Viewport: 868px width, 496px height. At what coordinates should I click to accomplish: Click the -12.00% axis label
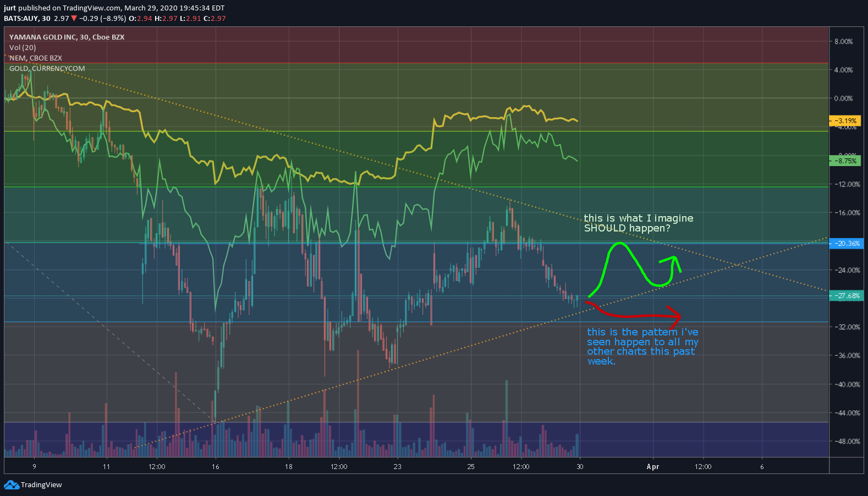(846, 184)
